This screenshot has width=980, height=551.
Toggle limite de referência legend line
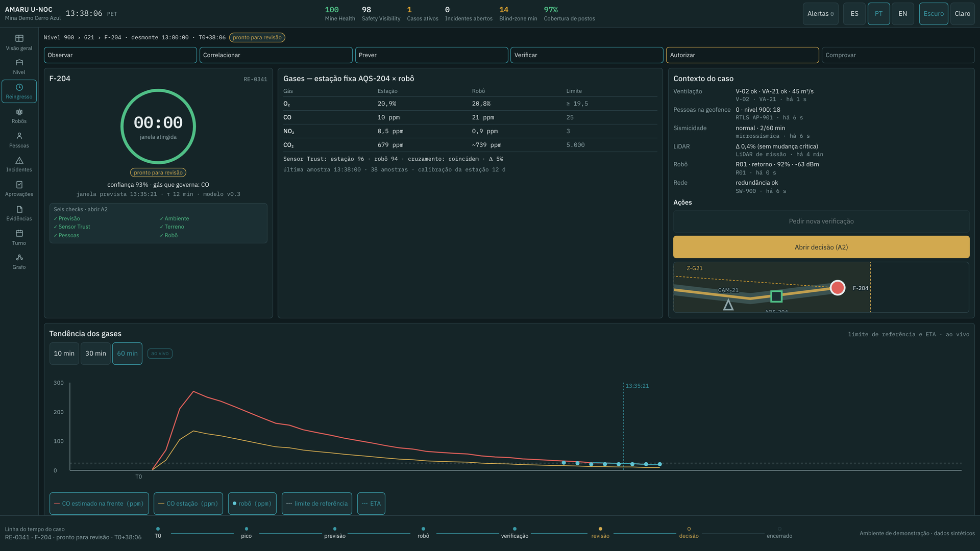(316, 504)
